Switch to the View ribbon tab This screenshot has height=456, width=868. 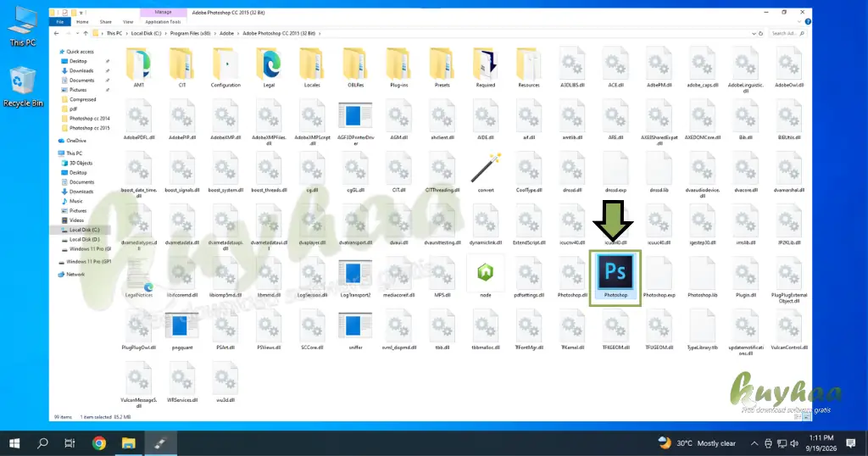click(x=128, y=21)
